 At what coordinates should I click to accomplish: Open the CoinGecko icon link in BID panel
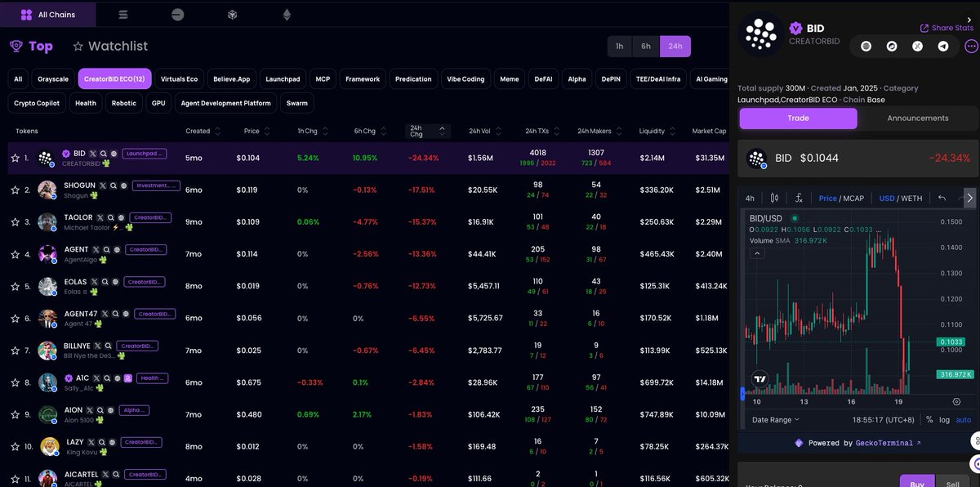point(892,47)
